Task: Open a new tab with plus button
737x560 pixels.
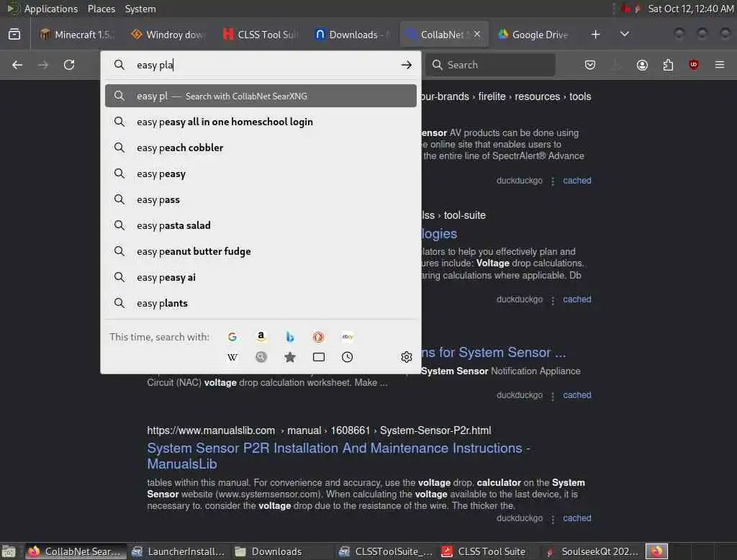Action: coord(595,35)
